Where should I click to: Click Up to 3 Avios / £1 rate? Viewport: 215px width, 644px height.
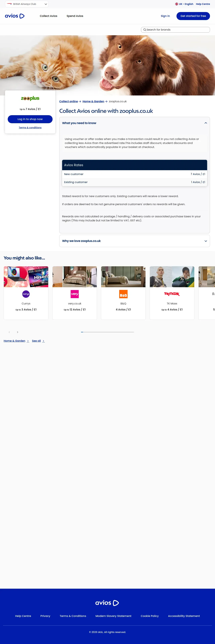pos(26,310)
